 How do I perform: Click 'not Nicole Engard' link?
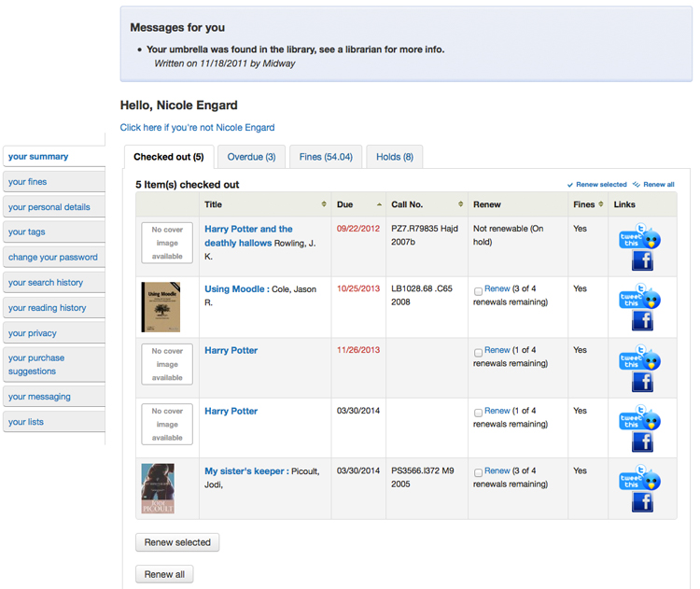[197, 128]
